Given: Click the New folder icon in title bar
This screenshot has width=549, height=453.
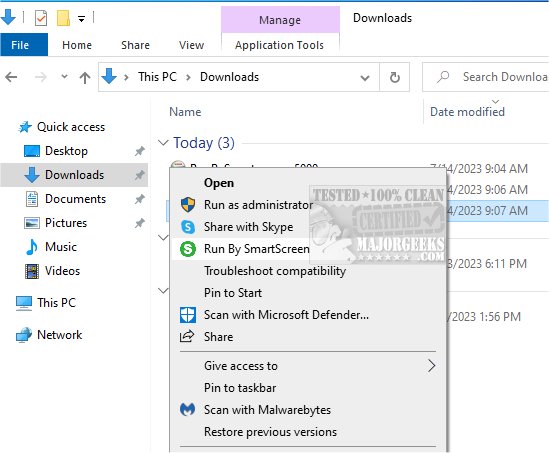Looking at the screenshot, I should tap(63, 18).
